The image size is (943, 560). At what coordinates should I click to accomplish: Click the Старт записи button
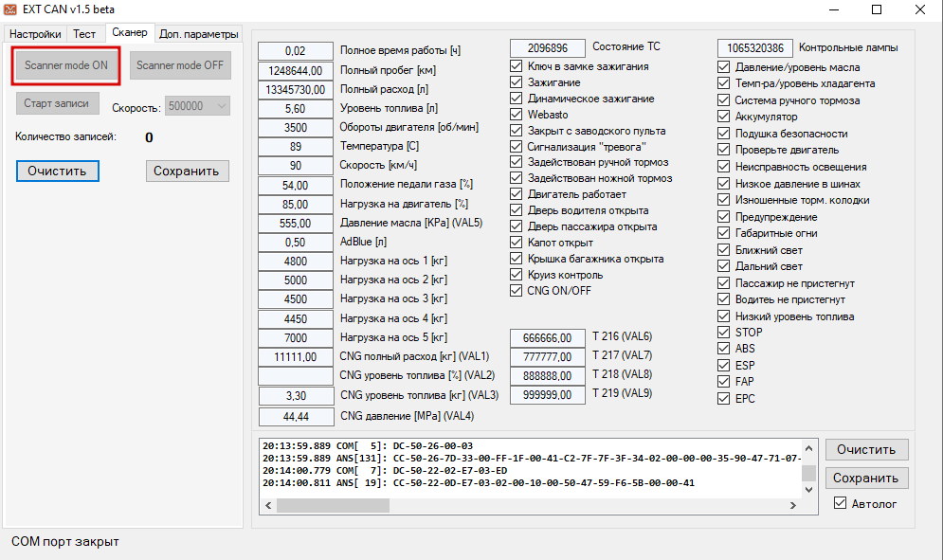(57, 103)
